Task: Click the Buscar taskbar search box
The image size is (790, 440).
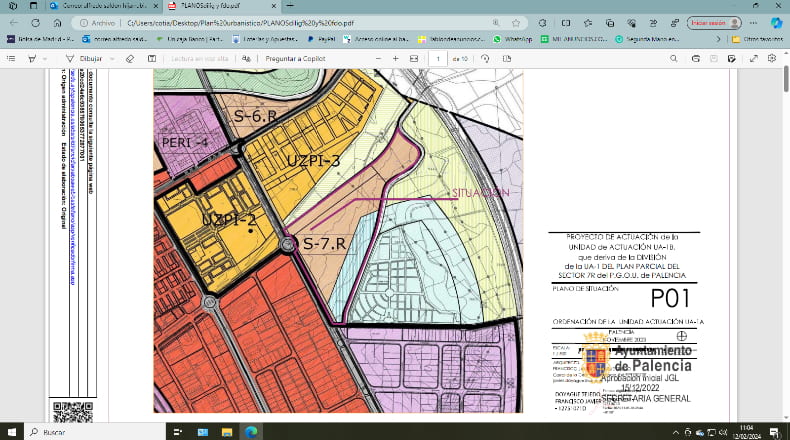Action: point(95,432)
